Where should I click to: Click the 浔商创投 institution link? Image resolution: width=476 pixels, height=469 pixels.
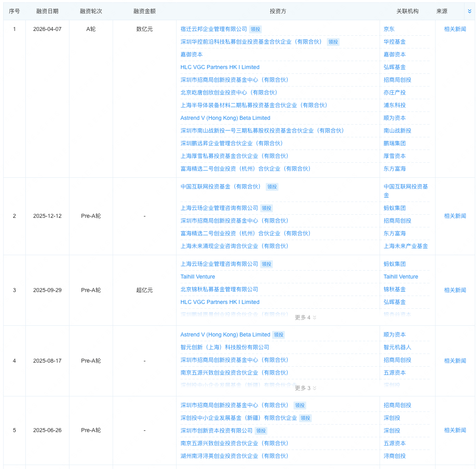[394, 456]
